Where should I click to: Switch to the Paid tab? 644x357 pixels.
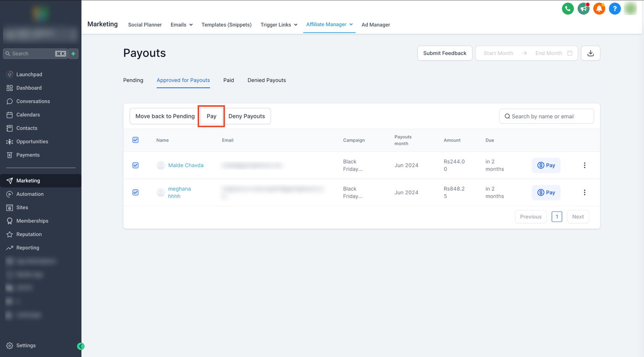click(x=229, y=80)
